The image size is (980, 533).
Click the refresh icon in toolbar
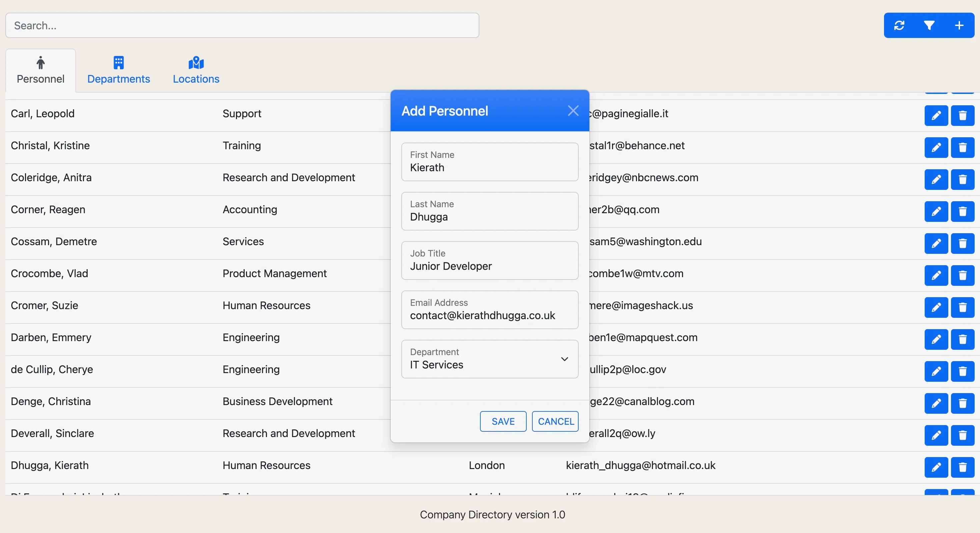tap(899, 25)
